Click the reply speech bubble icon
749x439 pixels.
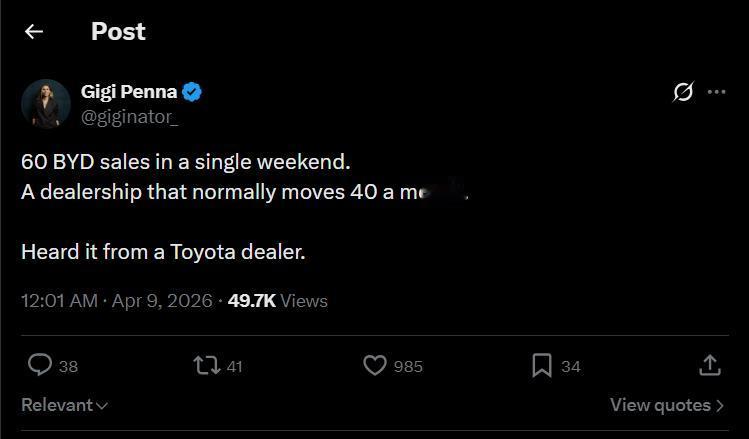(x=40, y=366)
